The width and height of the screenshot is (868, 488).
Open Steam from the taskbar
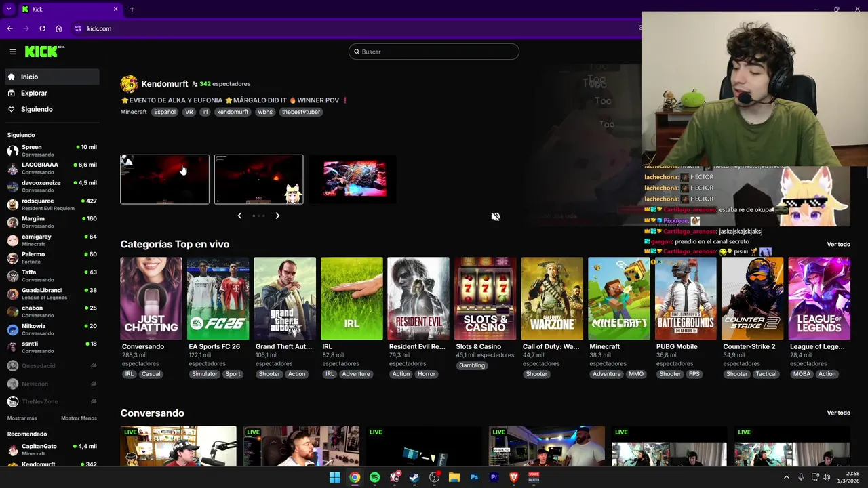(x=414, y=477)
